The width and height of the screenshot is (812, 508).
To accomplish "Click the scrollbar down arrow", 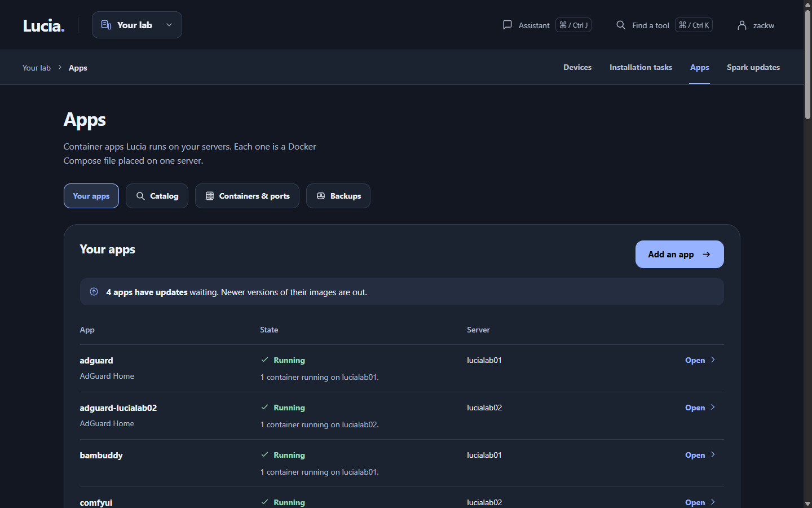I will coord(807,503).
